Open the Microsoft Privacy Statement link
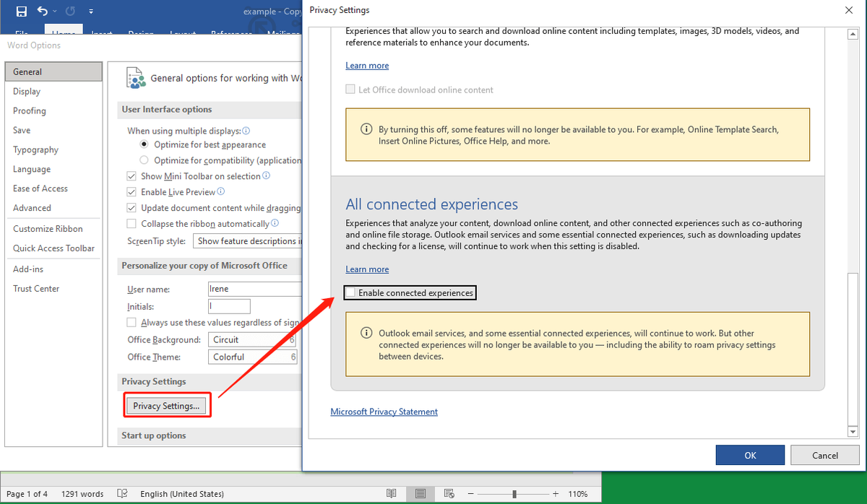 [x=384, y=412]
